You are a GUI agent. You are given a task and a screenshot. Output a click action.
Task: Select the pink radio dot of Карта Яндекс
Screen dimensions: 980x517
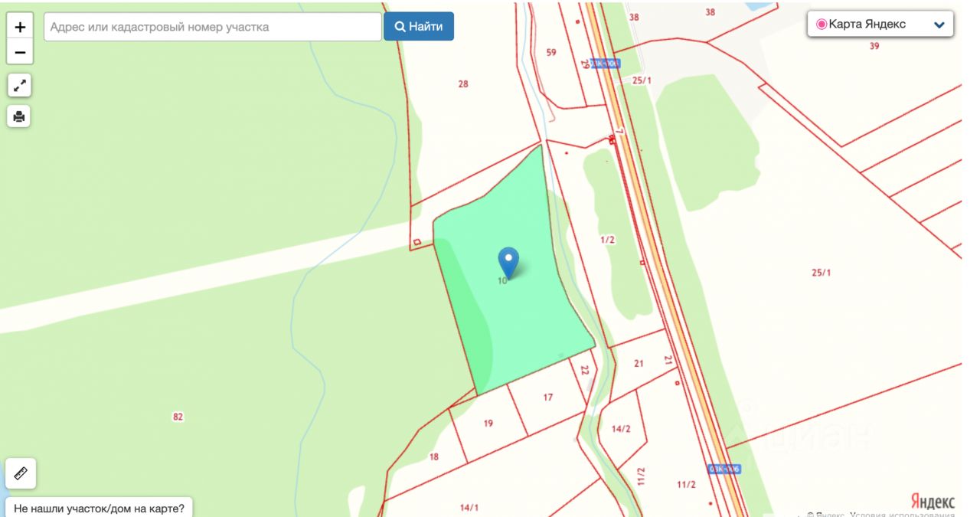pyautogui.click(x=822, y=24)
